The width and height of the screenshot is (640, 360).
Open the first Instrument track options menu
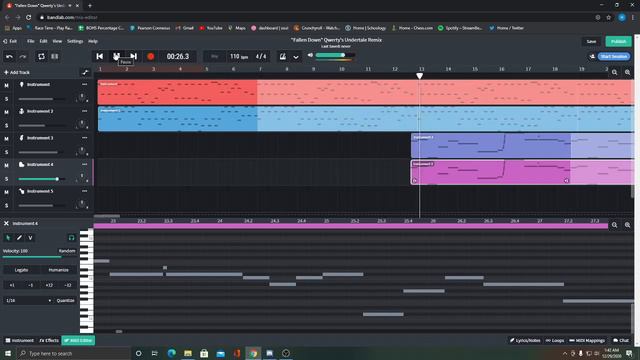84,84
